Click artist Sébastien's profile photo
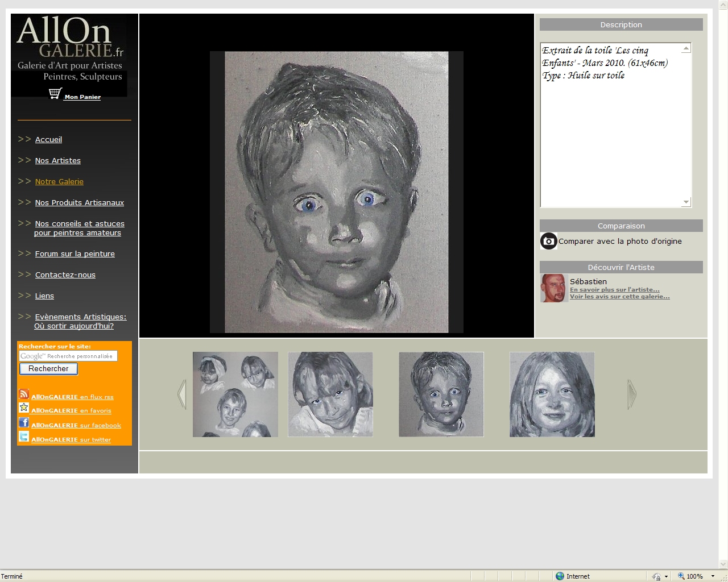The width and height of the screenshot is (728, 582). (x=553, y=288)
